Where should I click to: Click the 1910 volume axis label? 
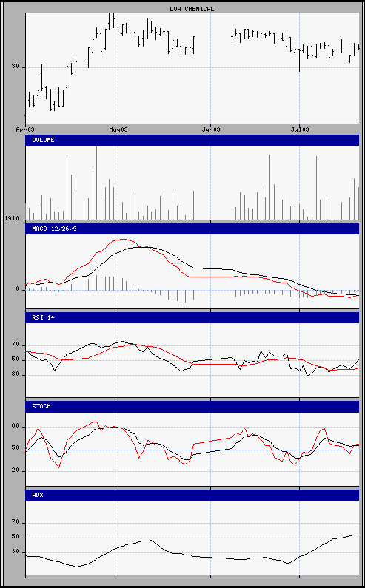(x=11, y=218)
